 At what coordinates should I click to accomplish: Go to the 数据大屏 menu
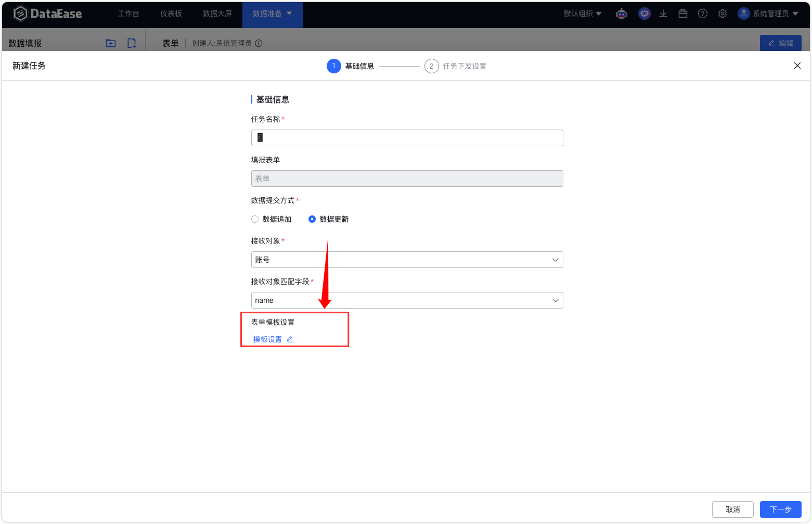coord(217,14)
